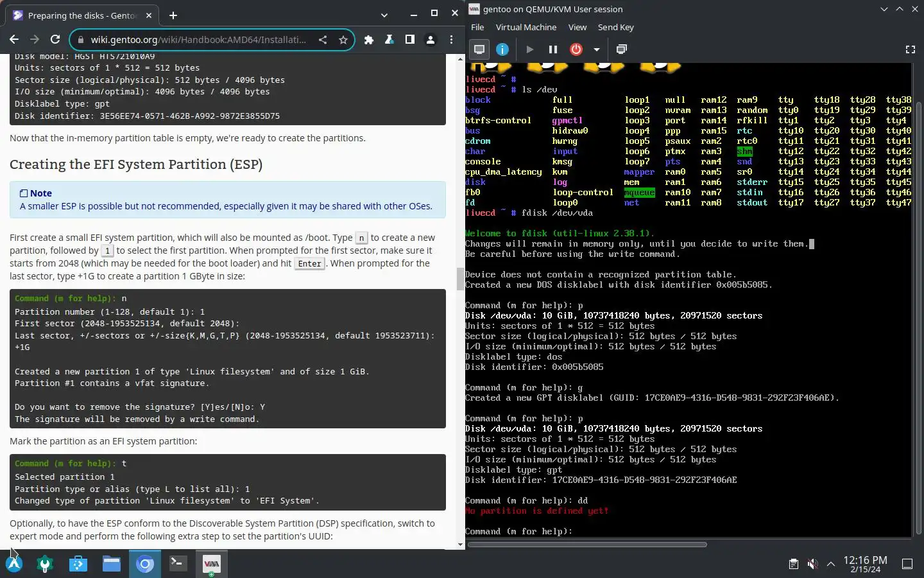Screen dimensions: 924x578
Task: Open clock showing 12:16 PM
Action: pos(866,564)
